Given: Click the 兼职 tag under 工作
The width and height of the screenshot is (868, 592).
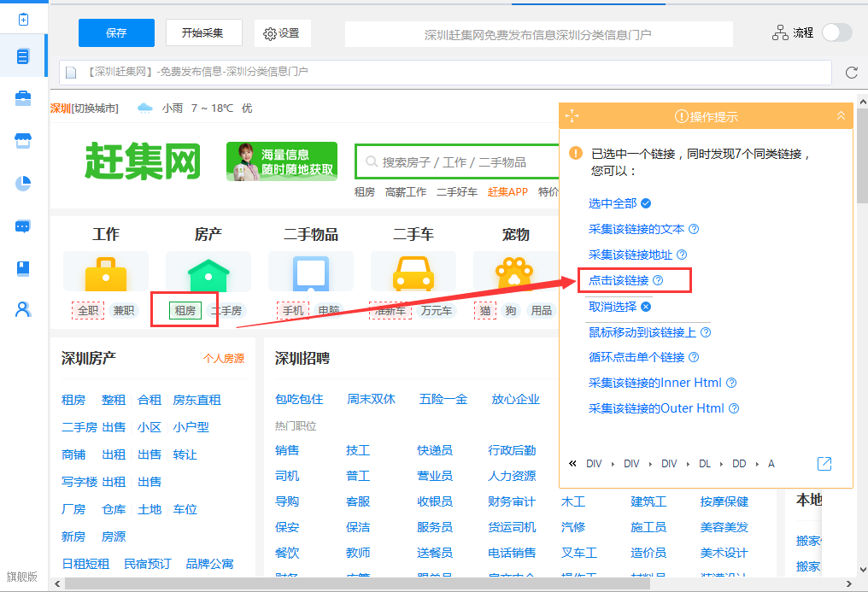Looking at the screenshot, I should pyautogui.click(x=123, y=310).
